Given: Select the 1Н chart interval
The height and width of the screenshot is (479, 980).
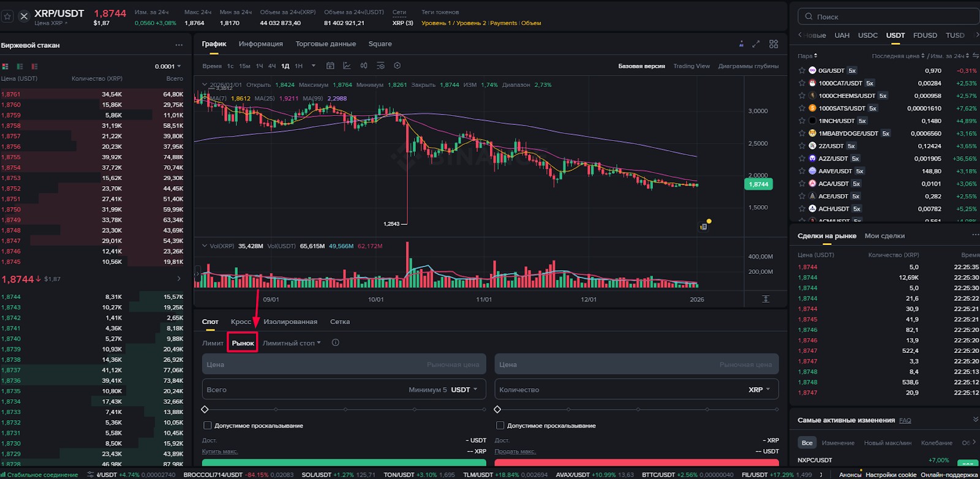Looking at the screenshot, I should click(299, 66).
